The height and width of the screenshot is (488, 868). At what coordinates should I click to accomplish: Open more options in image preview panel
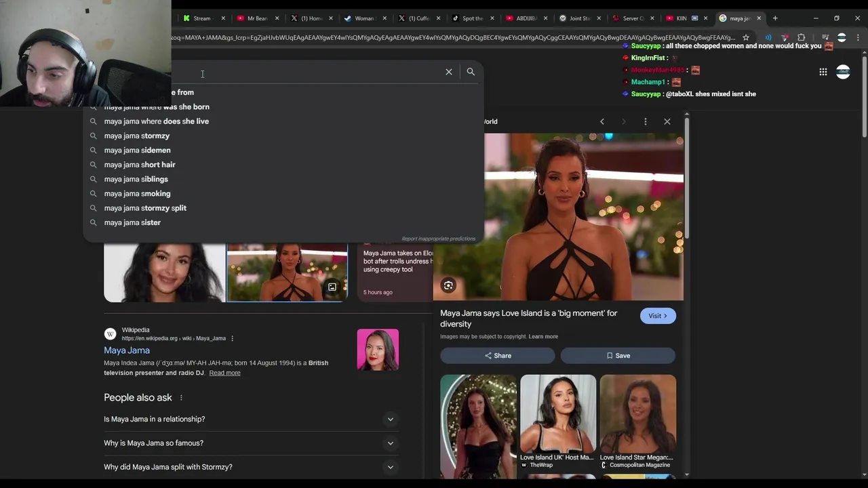coord(646,121)
